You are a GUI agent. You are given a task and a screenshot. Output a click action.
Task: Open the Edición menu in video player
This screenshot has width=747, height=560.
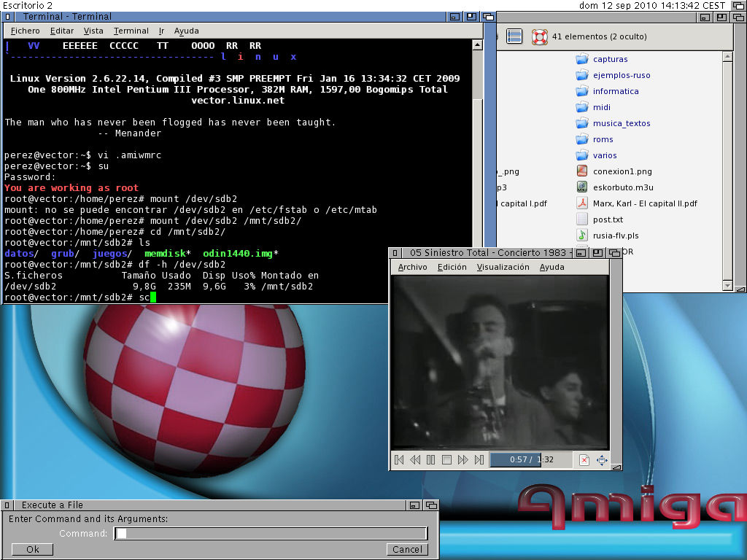[x=452, y=267]
